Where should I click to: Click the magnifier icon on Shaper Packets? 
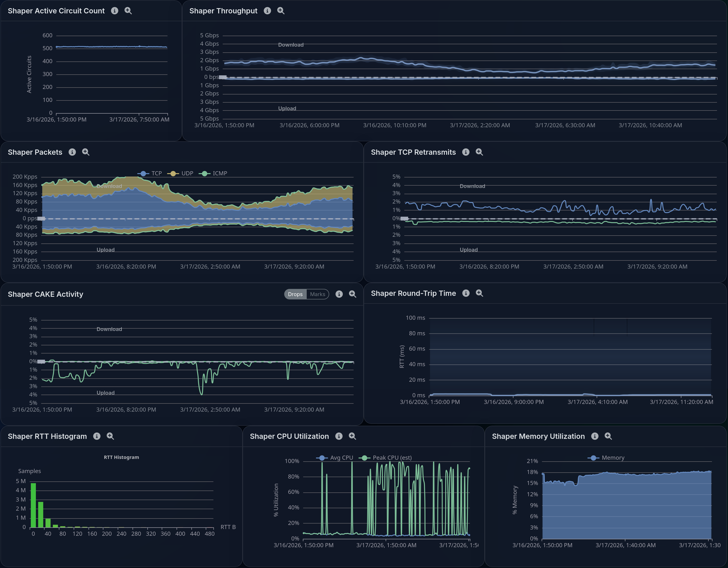tap(85, 152)
